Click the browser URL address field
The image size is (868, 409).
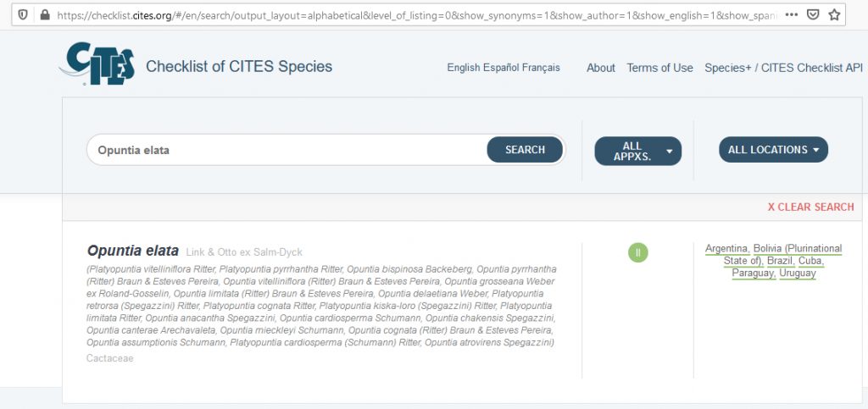(419, 15)
